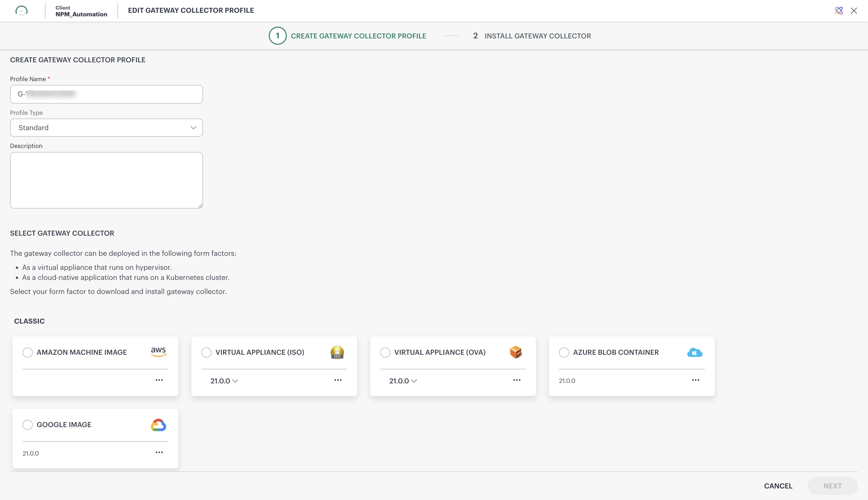Select Google Image radio button
The width and height of the screenshot is (868, 500).
point(27,425)
